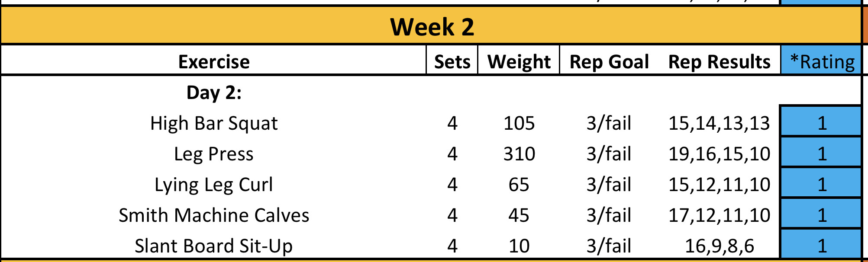Select the High Bar Squat rating cell
Image resolution: width=868 pixels, height=262 pixels.
pyautogui.click(x=822, y=123)
